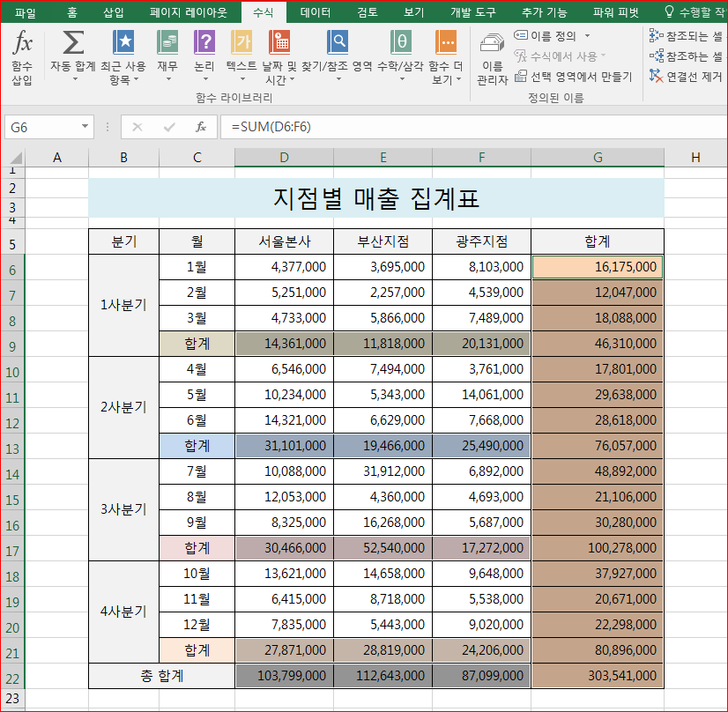This screenshot has height=712, width=728.
Task: Expand the Name Box dropdown arrow
Action: point(85,127)
